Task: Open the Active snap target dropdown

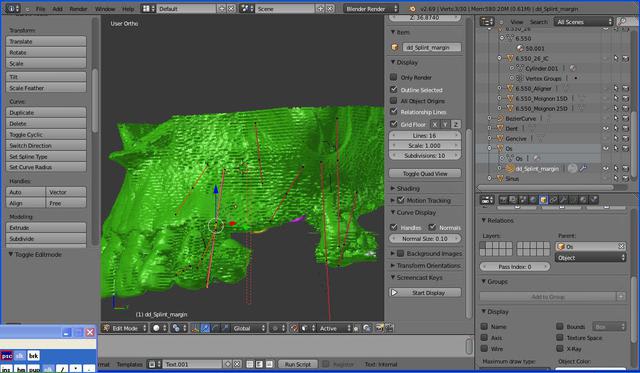Action: [335, 328]
